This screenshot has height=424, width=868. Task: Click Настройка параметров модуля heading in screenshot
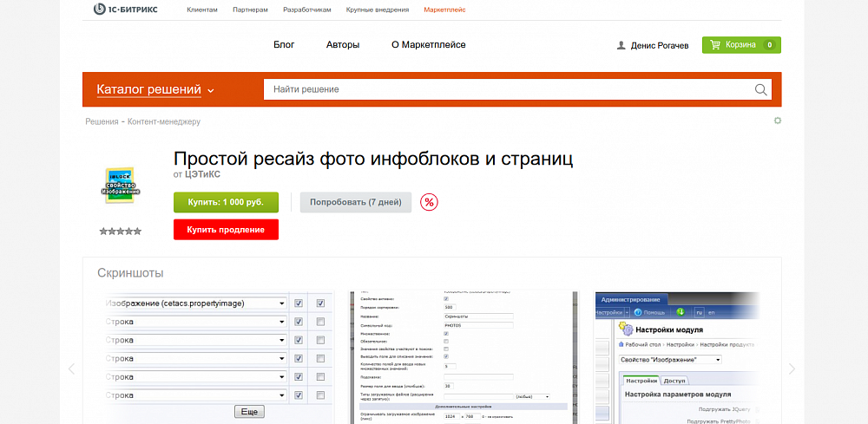click(x=678, y=395)
